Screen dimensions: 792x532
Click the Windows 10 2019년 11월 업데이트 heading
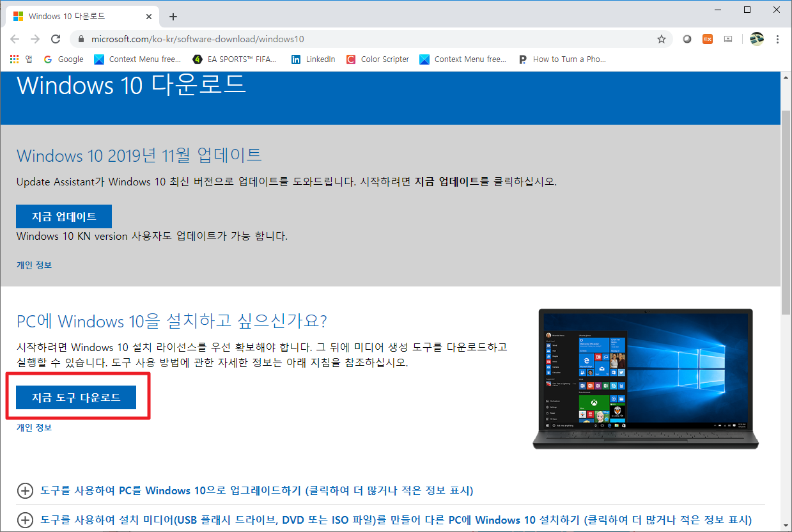coord(139,155)
